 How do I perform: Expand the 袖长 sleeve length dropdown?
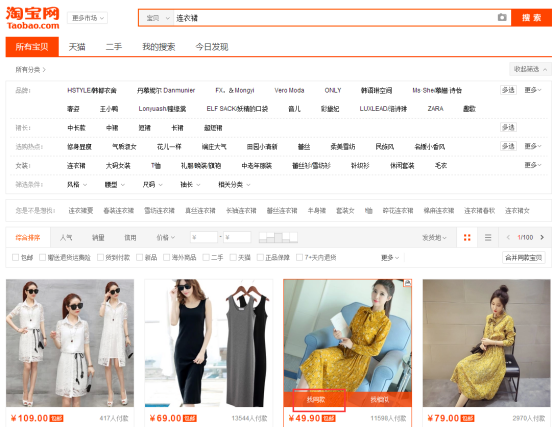click(x=190, y=184)
